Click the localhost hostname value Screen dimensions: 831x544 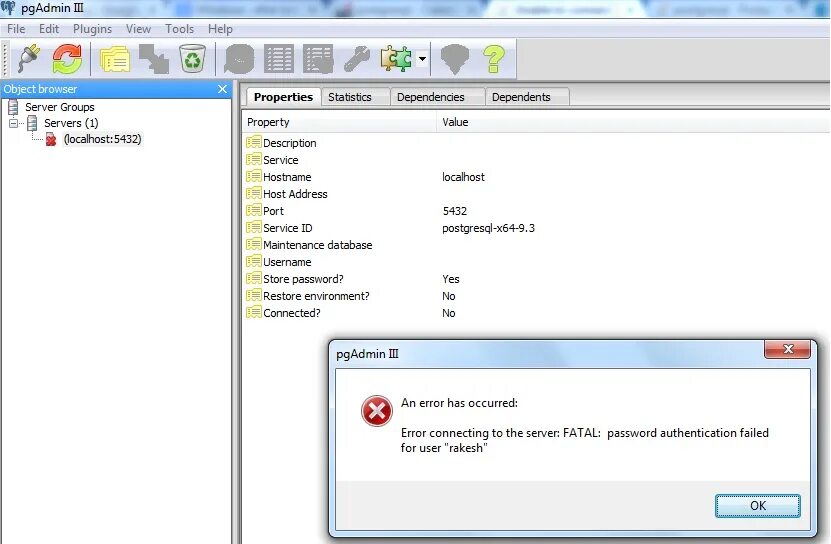pos(463,177)
